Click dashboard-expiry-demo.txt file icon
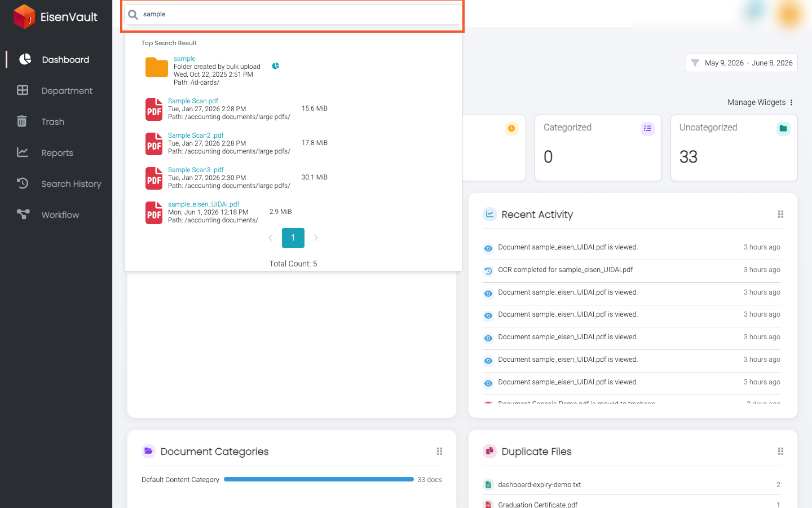 [x=488, y=485]
